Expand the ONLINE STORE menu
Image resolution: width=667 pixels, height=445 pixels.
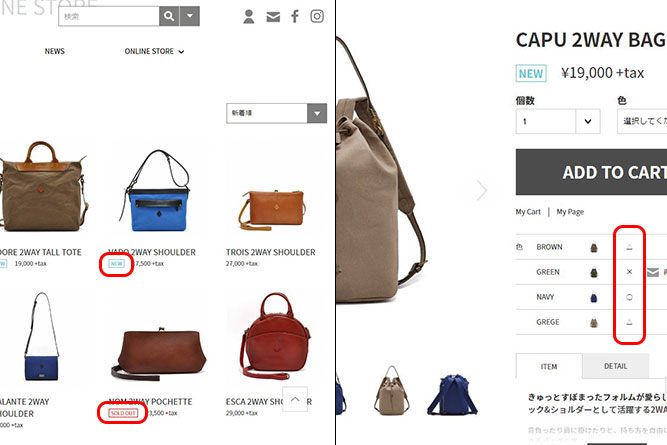154,51
